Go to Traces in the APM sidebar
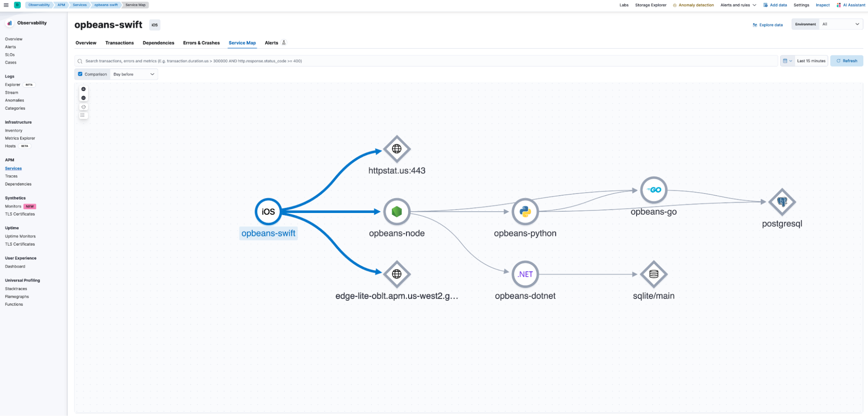The height and width of the screenshot is (416, 868). pyautogui.click(x=11, y=176)
